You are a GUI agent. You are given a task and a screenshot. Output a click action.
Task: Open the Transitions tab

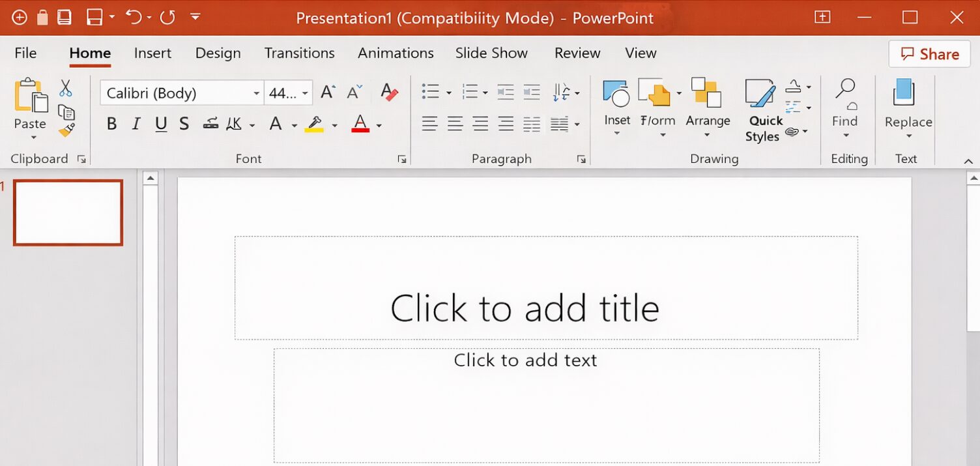pos(299,53)
